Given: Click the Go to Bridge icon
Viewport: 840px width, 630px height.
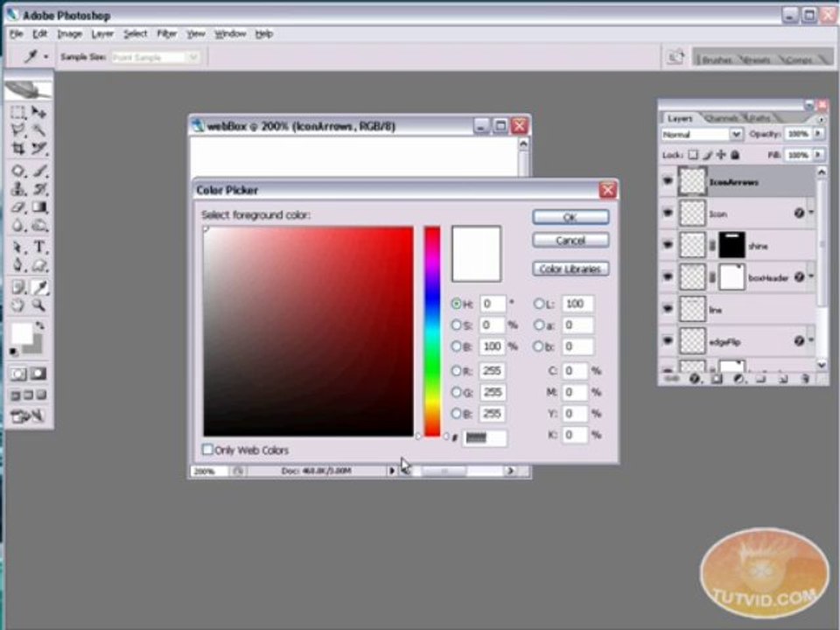Looking at the screenshot, I should [675, 57].
